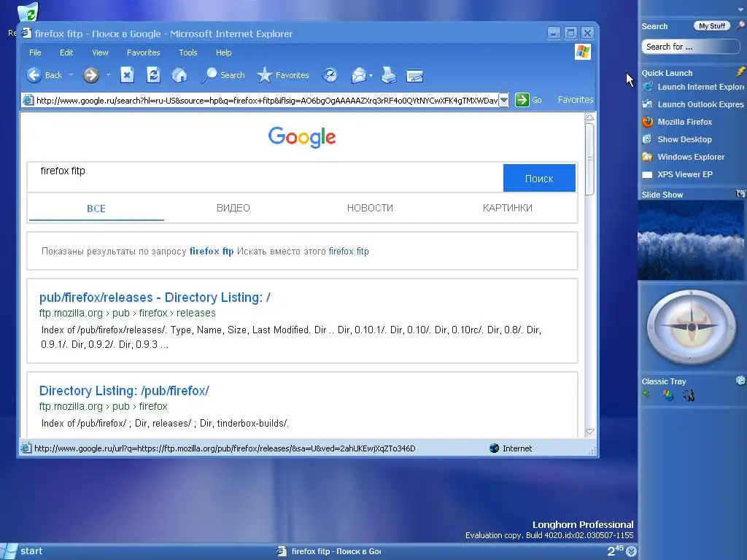Click the Forward arrow button
Screen dimensions: 747x560
click(91, 75)
